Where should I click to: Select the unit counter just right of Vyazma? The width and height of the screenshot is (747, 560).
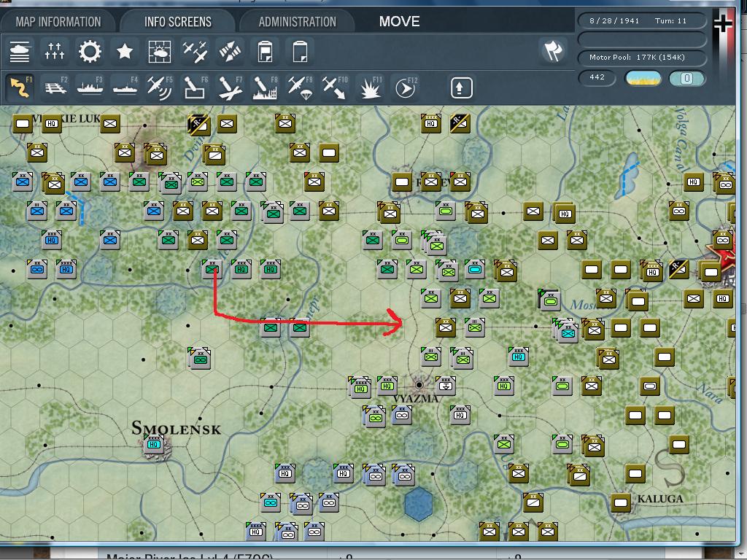point(446,385)
